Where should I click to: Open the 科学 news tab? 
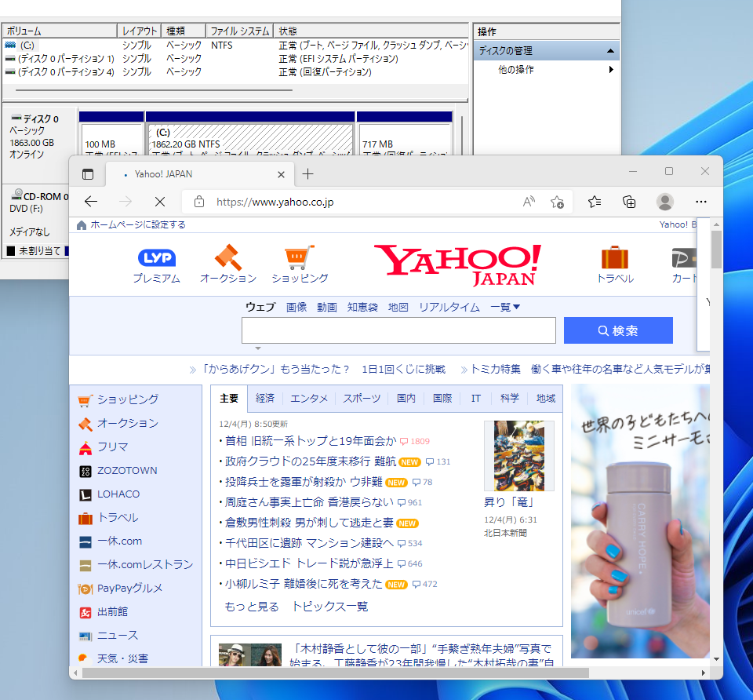pos(510,399)
